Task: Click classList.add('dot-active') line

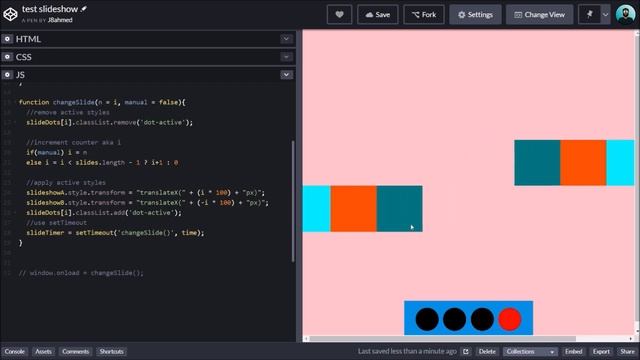Action: tap(104, 213)
